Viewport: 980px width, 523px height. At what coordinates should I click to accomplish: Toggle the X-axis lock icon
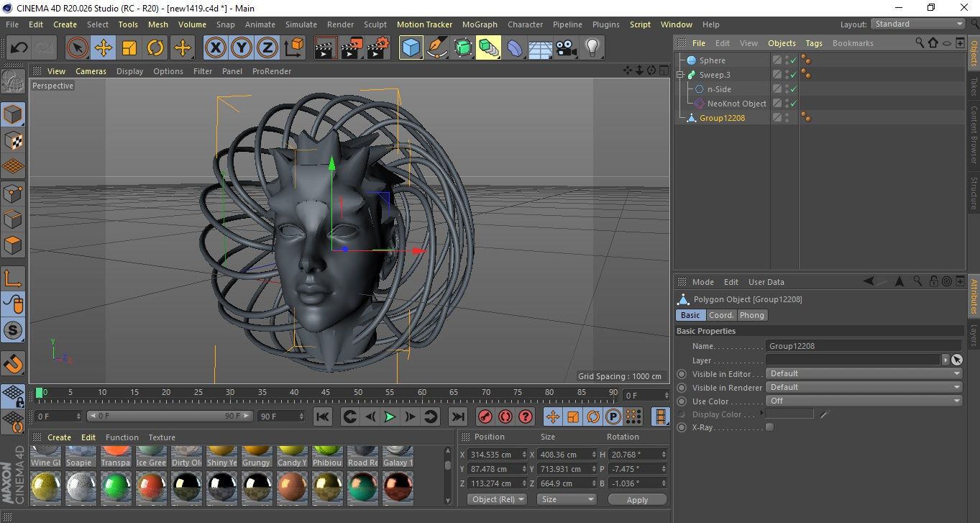tap(215, 48)
